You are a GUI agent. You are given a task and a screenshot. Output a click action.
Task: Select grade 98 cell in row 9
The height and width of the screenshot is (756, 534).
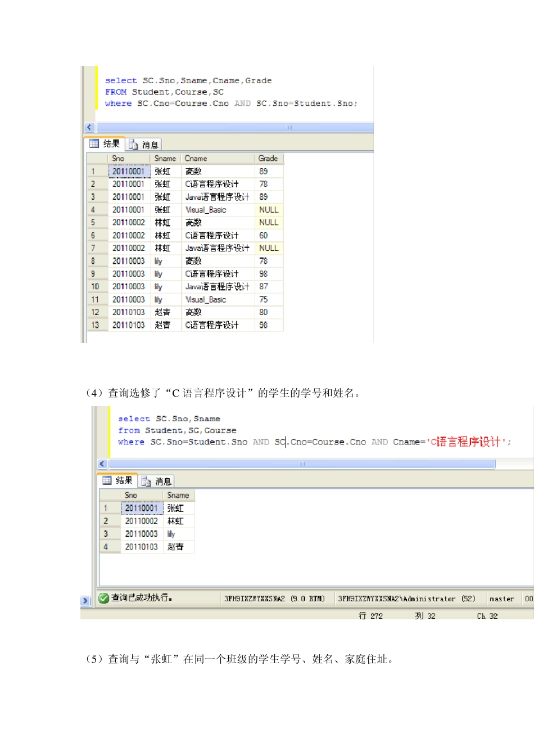[x=269, y=274]
